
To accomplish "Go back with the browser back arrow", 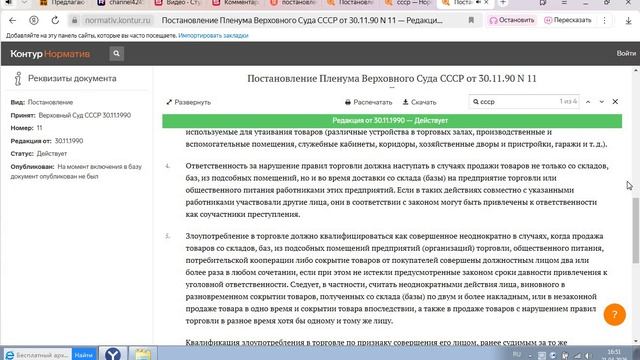I will pos(13,20).
